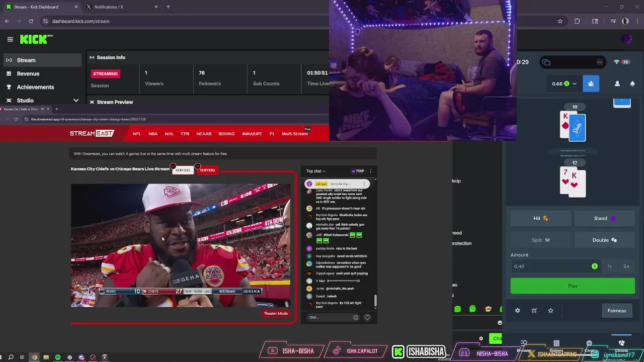Open the Fairness panel
The height and width of the screenshot is (362, 644).
tap(616, 311)
